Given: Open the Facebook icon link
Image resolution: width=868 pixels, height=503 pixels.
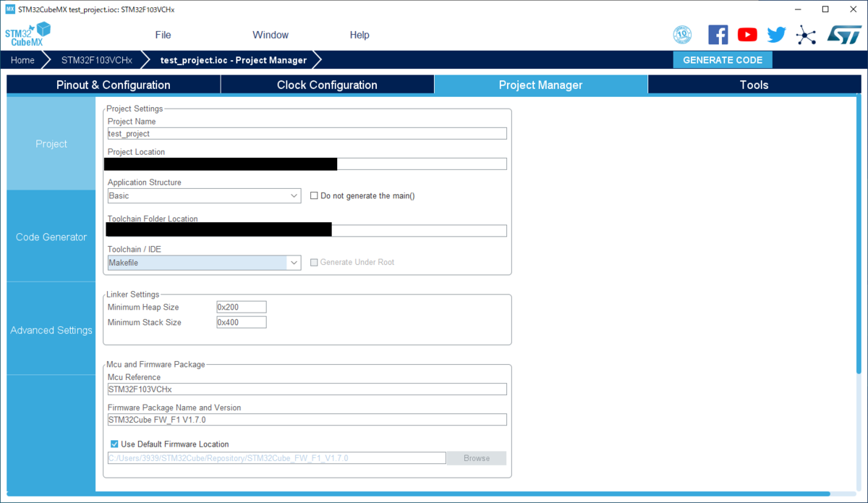Looking at the screenshot, I should (718, 35).
